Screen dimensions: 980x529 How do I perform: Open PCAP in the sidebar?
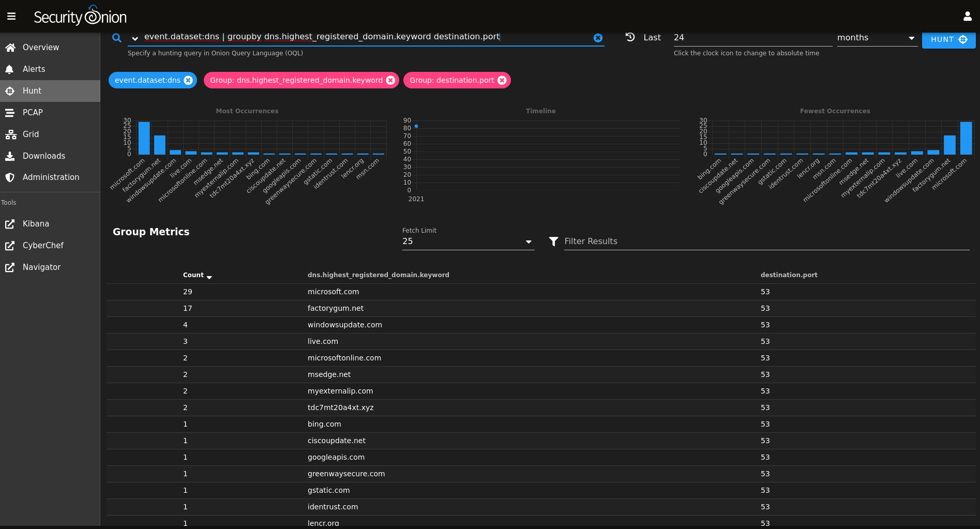point(50,113)
